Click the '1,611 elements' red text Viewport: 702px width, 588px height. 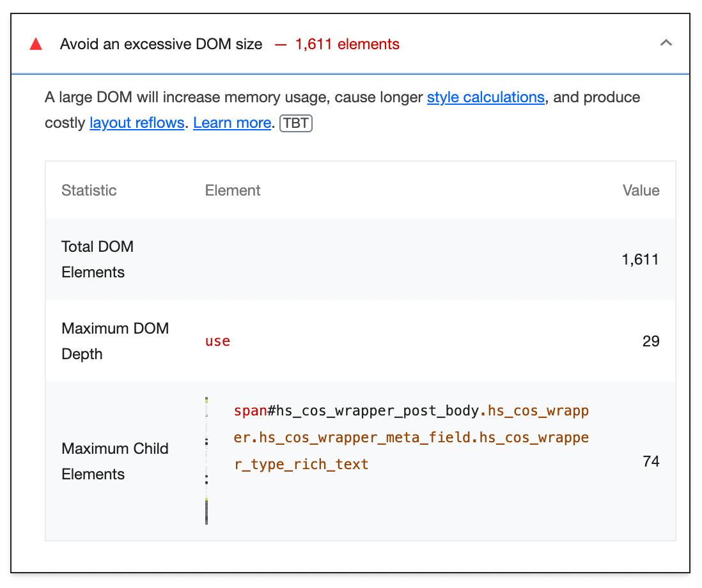pyautogui.click(x=348, y=44)
